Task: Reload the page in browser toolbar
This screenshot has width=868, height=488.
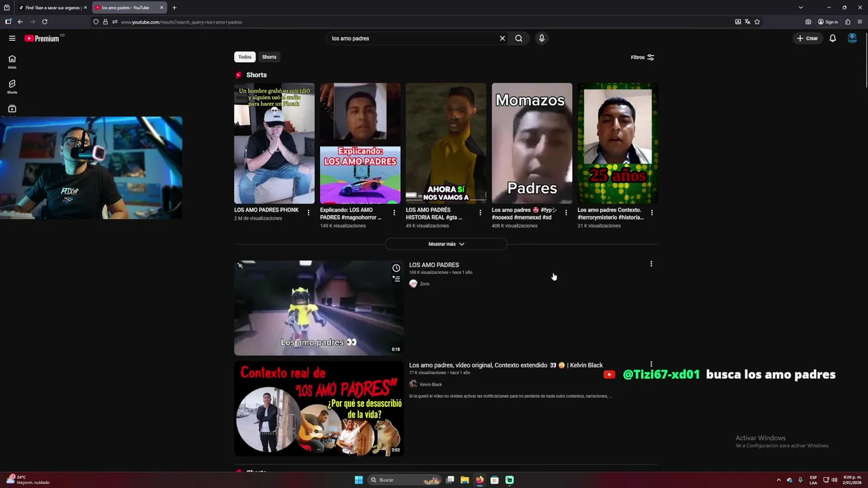Action: [45, 22]
